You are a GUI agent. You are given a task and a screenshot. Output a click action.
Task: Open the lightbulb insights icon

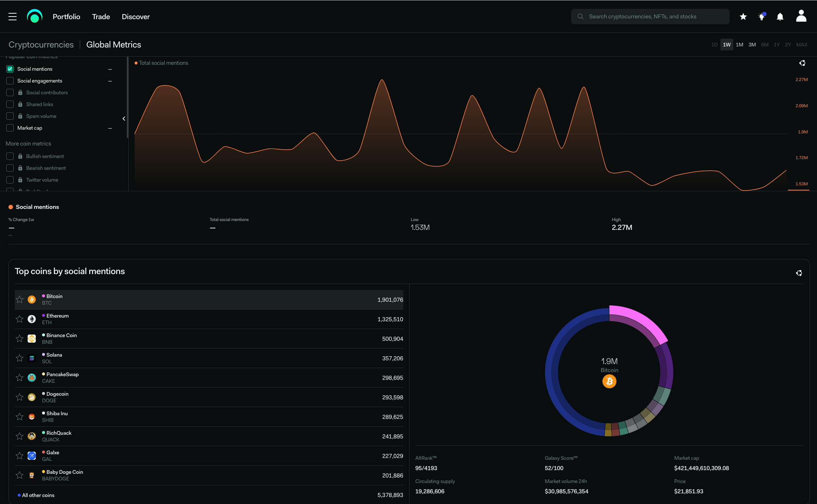(x=762, y=17)
